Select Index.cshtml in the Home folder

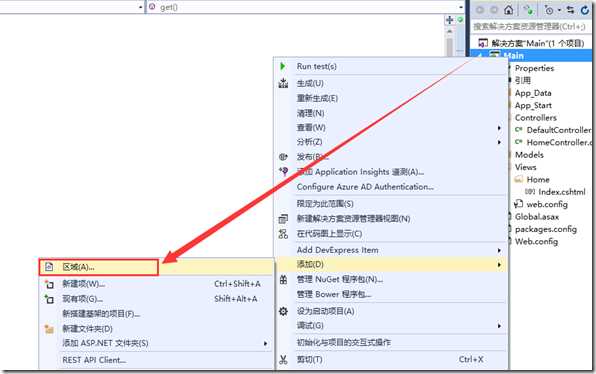[x=562, y=192]
